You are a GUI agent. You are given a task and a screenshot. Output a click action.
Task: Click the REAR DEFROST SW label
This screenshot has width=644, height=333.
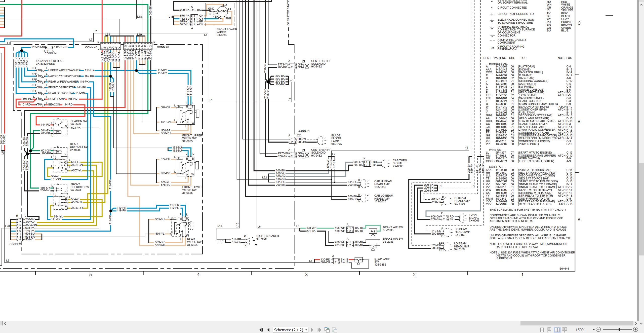pos(79,147)
